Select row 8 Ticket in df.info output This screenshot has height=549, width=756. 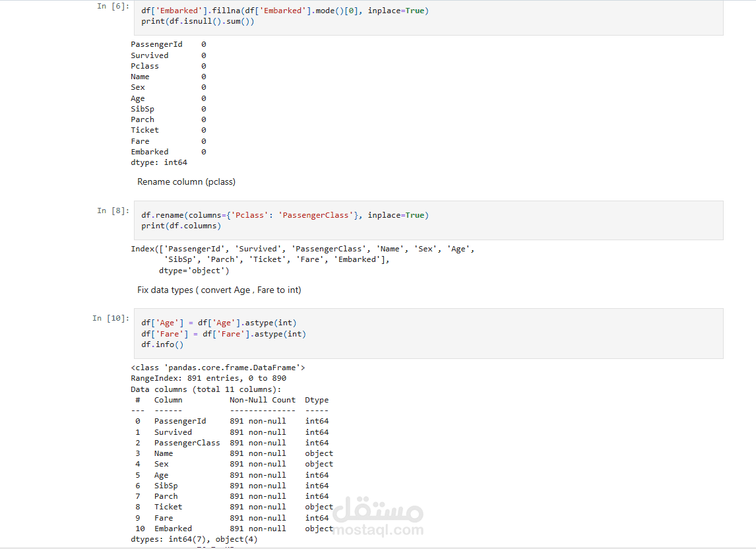point(234,507)
